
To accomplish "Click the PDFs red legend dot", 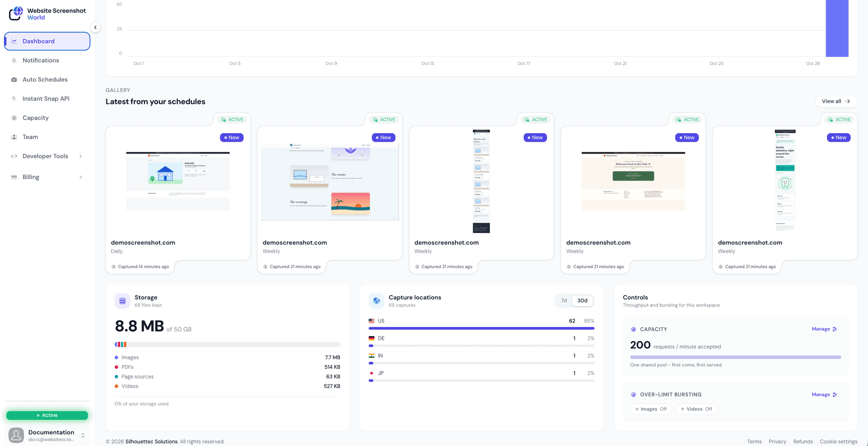I will pos(116,367).
